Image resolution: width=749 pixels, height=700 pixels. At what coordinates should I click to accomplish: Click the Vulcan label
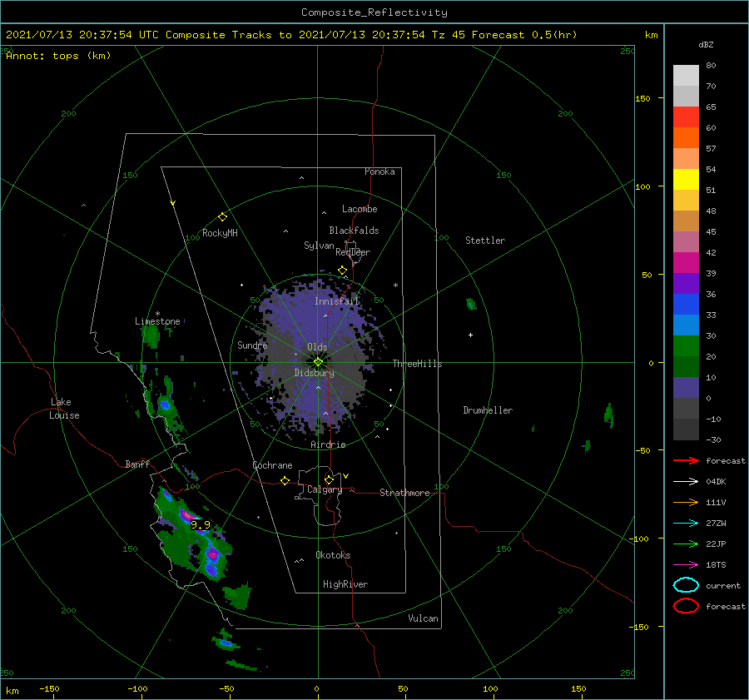(423, 618)
